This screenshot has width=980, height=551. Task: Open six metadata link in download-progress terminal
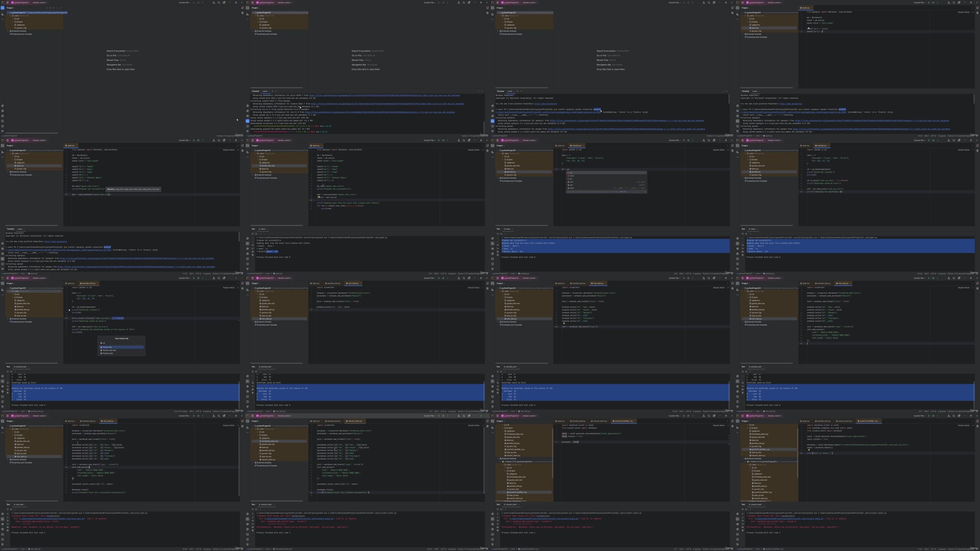coord(380,112)
